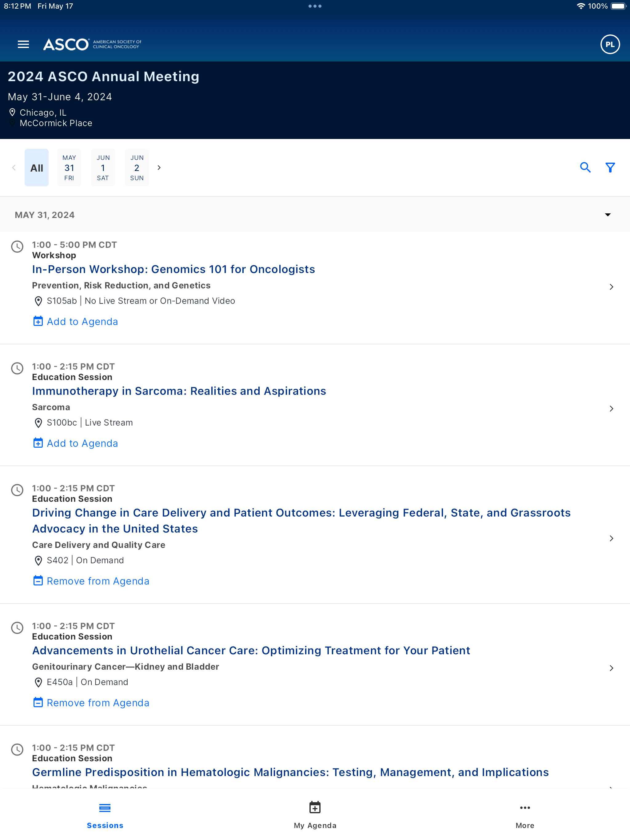Open details chevron for Immunotherapy in Sarcoma

tap(611, 409)
